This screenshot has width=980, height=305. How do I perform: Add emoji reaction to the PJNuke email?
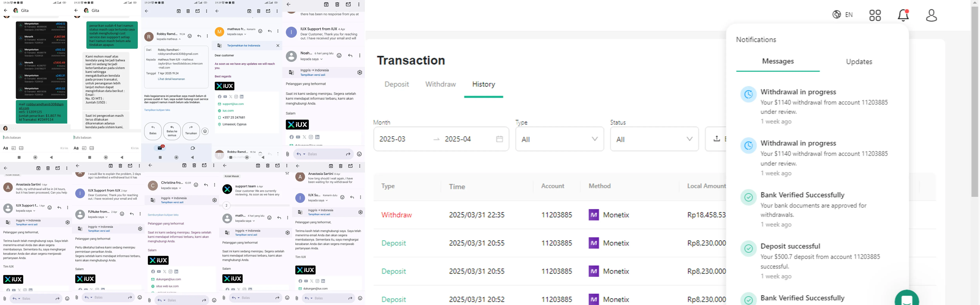[x=122, y=214]
